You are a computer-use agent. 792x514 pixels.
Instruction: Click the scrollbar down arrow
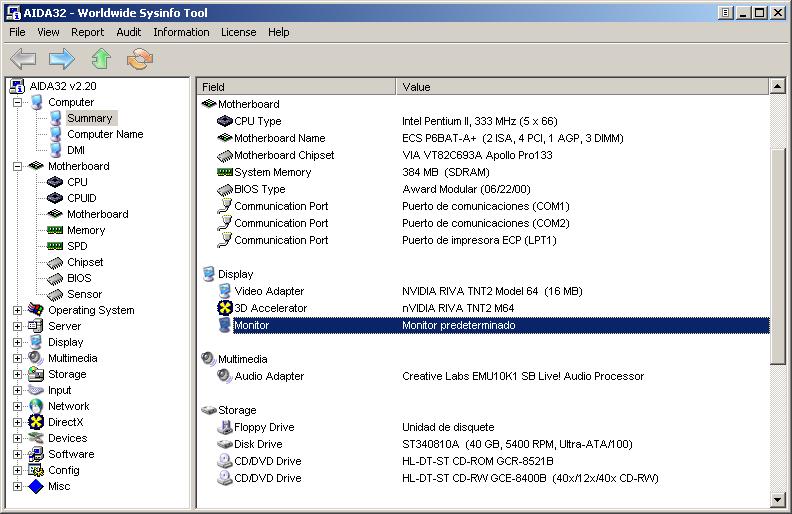[778, 499]
